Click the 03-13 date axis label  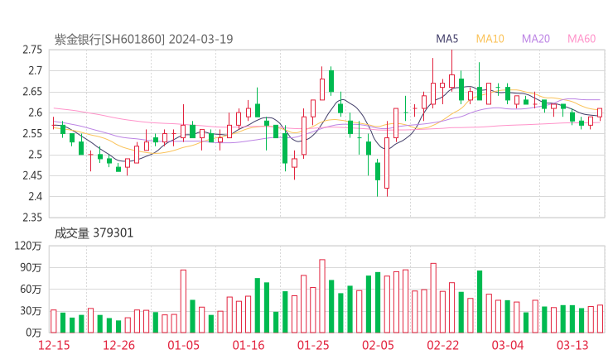[572, 345]
